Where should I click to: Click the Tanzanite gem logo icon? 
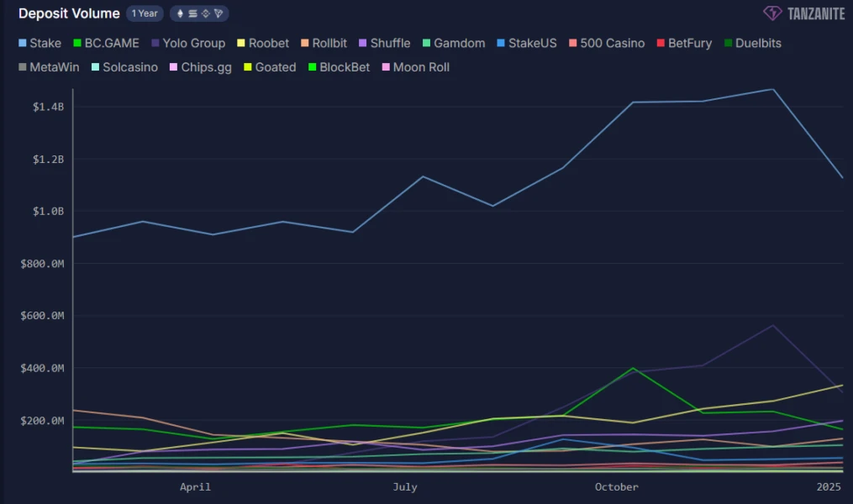pyautogui.click(x=772, y=13)
